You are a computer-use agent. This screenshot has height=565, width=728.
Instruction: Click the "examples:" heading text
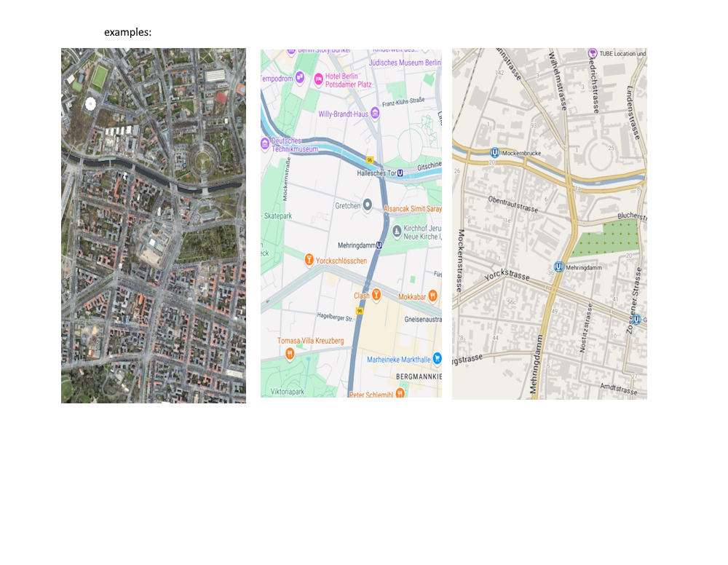pos(127,32)
